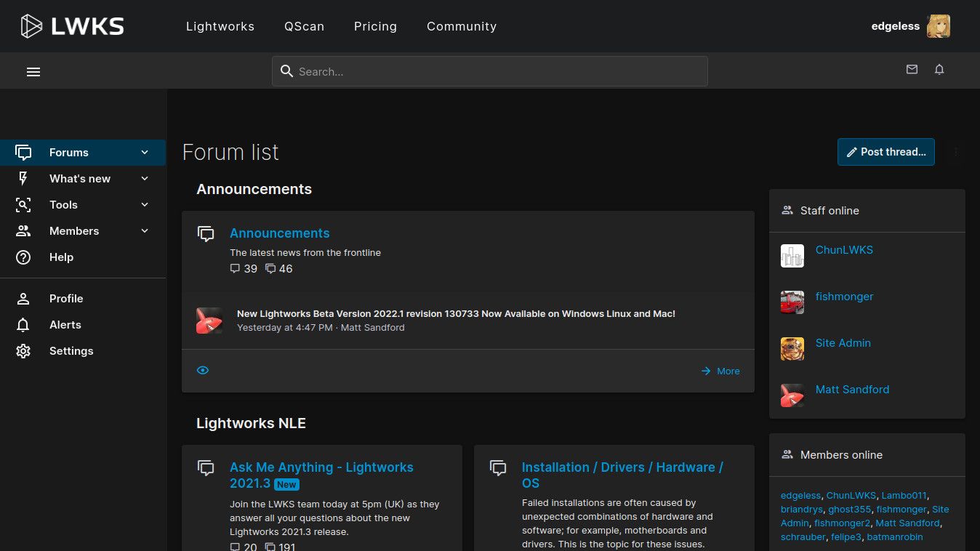Click the Ask Me Anything forum icon

coord(206,468)
